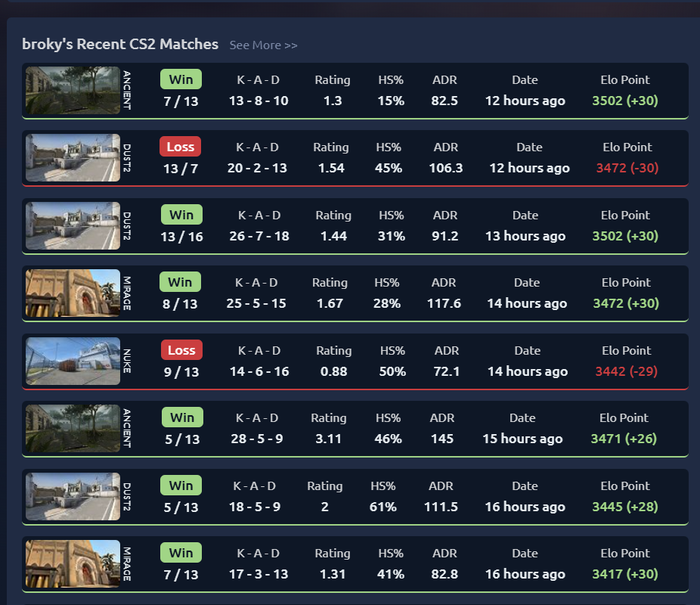Click the Win badge on the 8 / 13 match
Screen dimensions: 700x605
(x=180, y=282)
